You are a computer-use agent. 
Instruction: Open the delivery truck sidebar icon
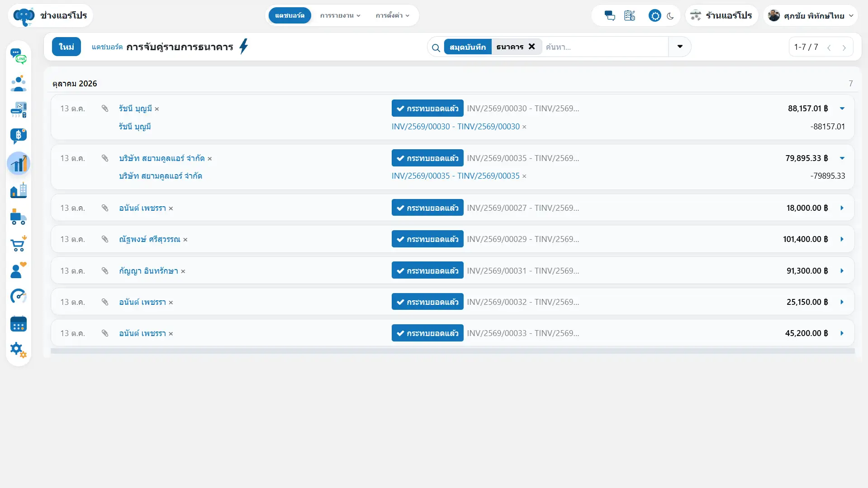19,217
